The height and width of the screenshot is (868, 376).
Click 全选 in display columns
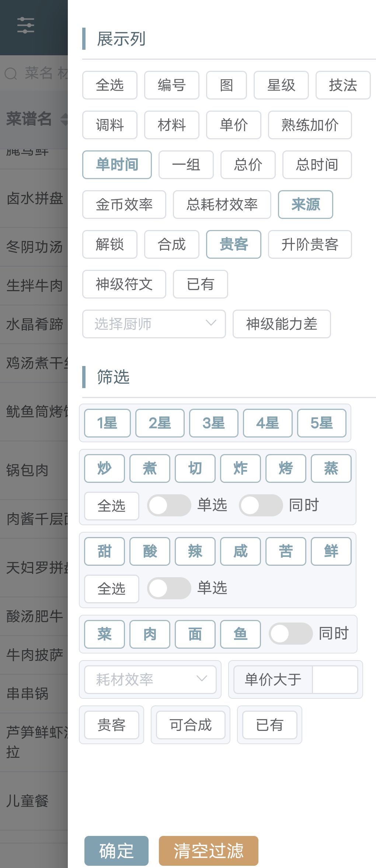point(110,85)
